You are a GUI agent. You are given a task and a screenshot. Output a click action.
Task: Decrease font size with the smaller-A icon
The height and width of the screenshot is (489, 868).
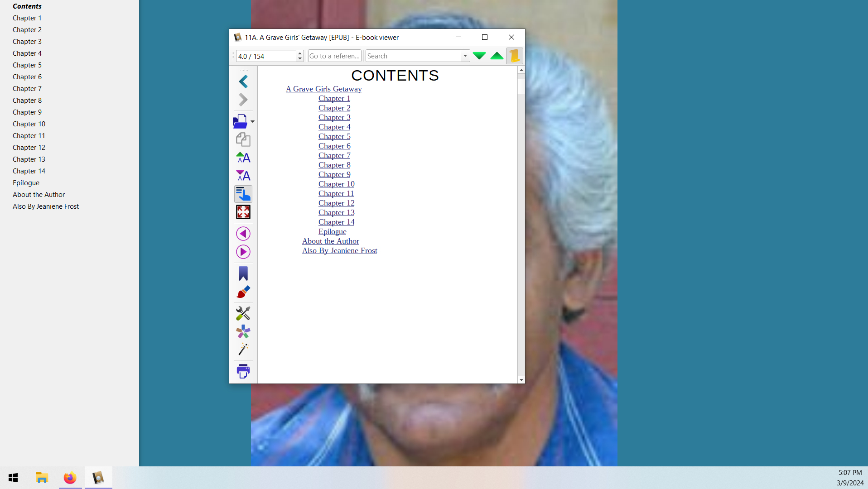point(243,176)
